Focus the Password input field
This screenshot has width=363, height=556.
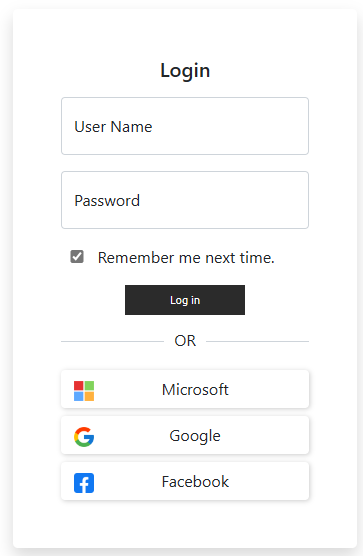(x=185, y=200)
